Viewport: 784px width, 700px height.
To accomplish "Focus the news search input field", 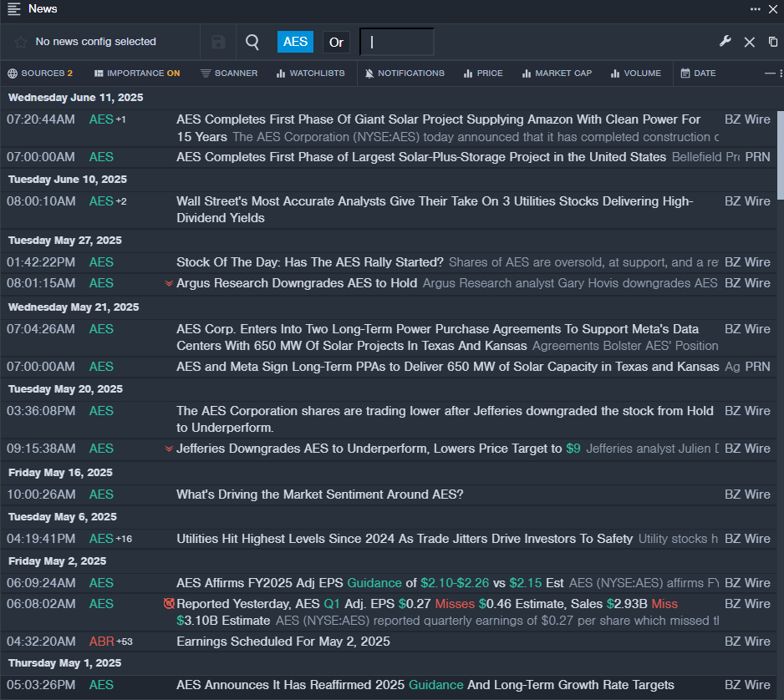I will click(397, 42).
